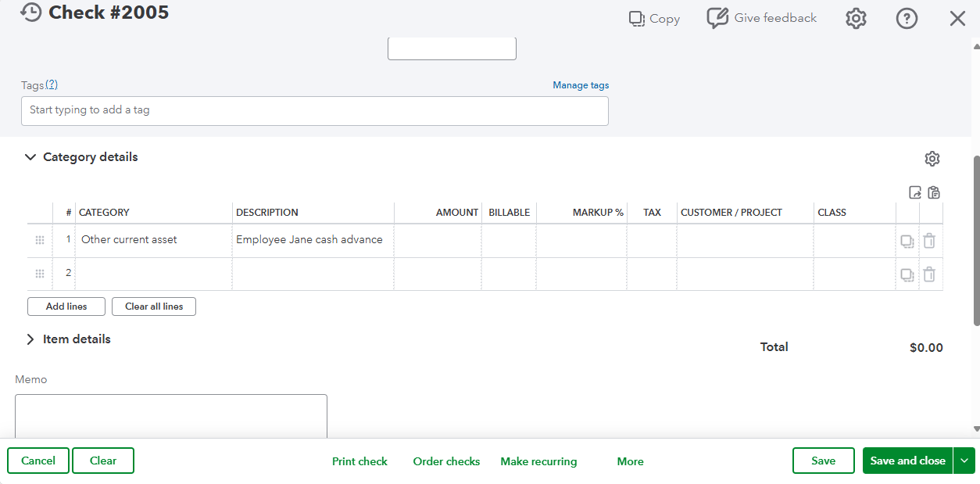Screen dimensions: 980x484
Task: Click the Tags input field
Action: click(314, 110)
